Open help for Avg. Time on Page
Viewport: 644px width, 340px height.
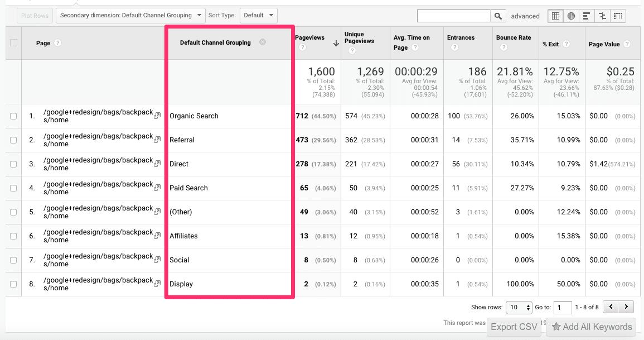tap(415, 47)
